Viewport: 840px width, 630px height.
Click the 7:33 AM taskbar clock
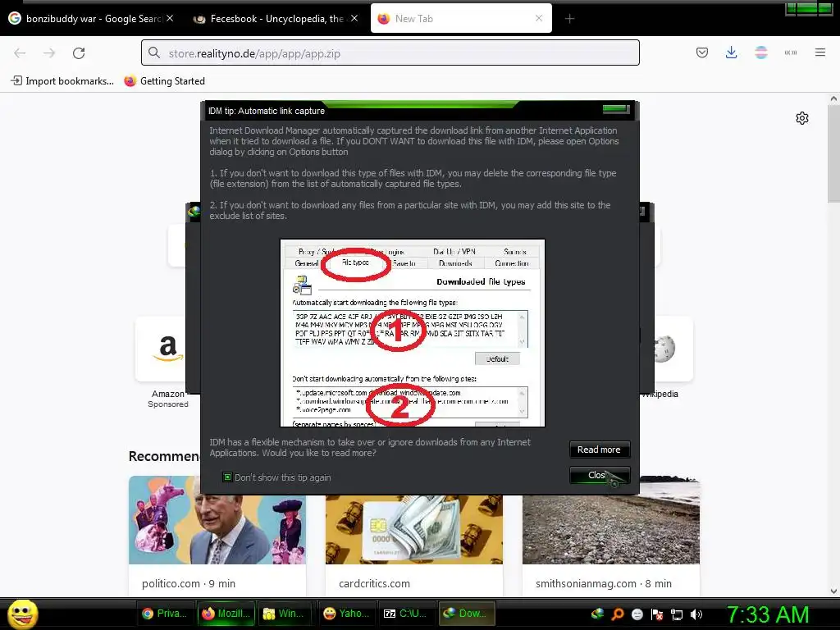point(768,614)
